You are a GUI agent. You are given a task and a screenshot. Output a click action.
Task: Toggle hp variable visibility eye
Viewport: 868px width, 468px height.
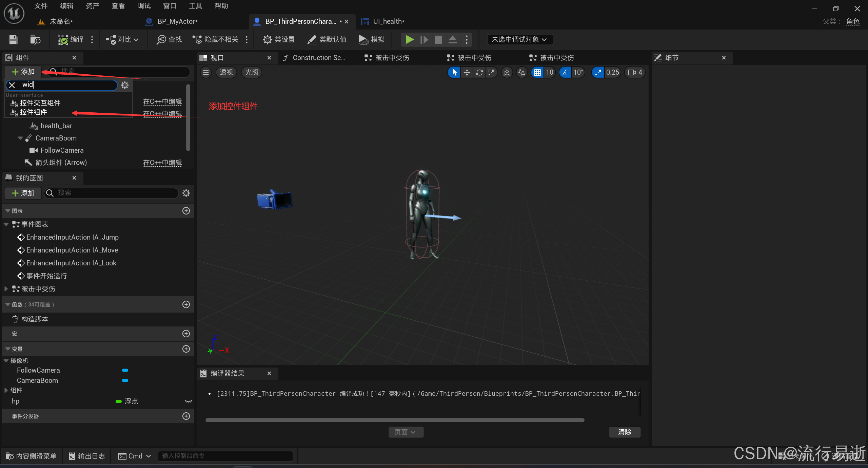(188, 401)
